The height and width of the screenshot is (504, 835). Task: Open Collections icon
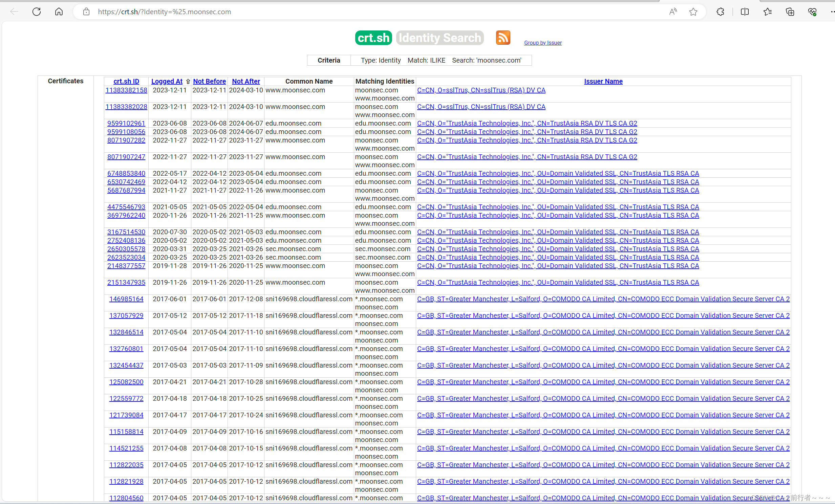coord(790,12)
